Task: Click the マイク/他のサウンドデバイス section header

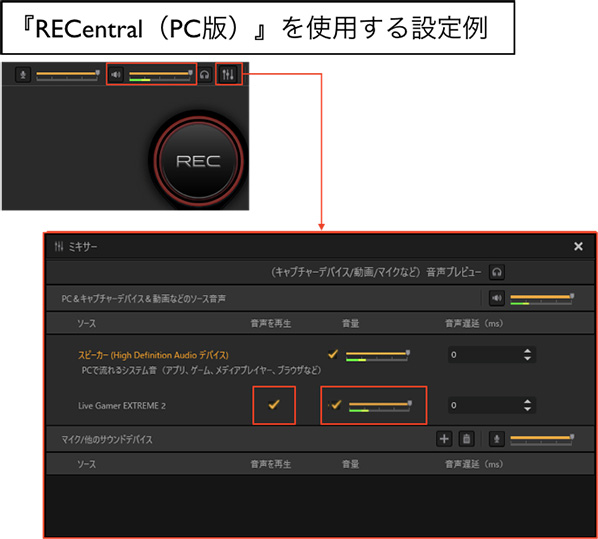Action: 107,439
